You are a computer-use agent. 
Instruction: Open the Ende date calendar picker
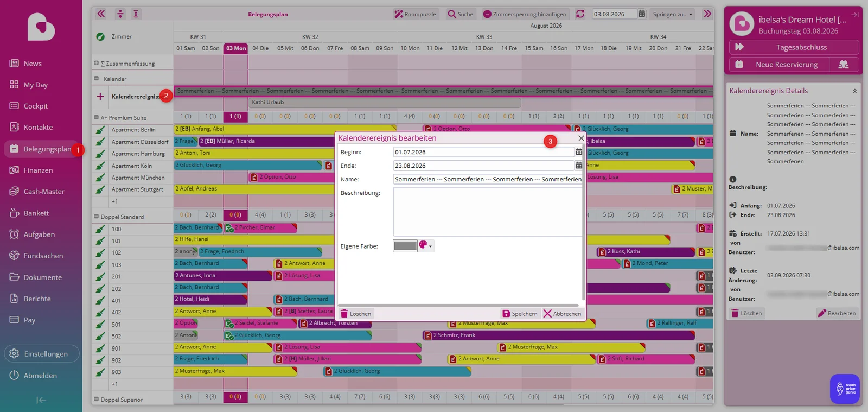[x=579, y=166]
